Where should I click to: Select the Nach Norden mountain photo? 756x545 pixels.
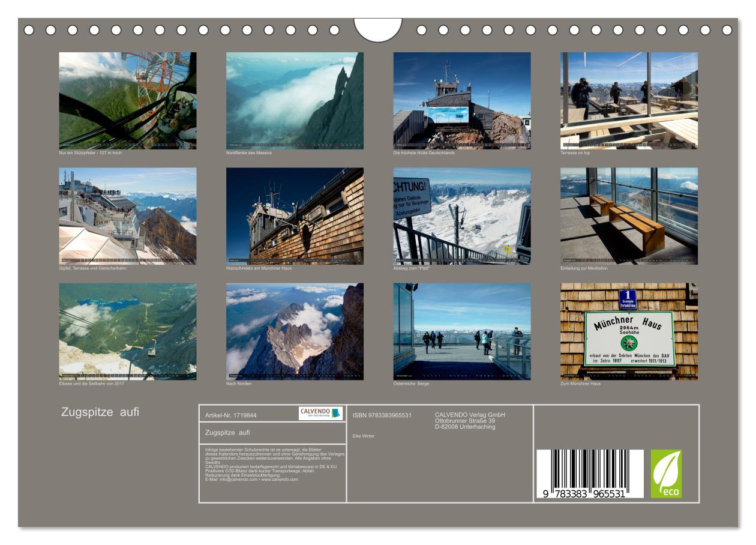pyautogui.click(x=295, y=332)
